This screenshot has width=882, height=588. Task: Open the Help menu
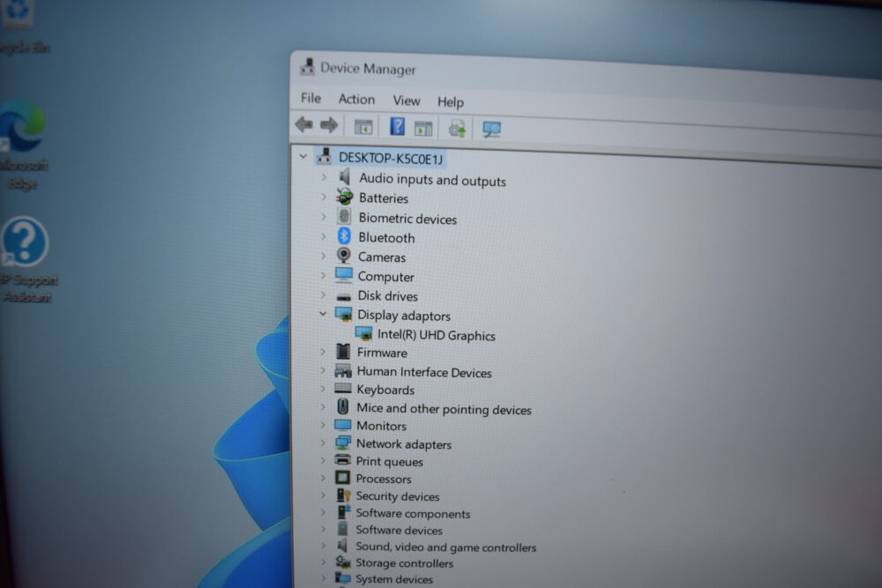tap(451, 101)
